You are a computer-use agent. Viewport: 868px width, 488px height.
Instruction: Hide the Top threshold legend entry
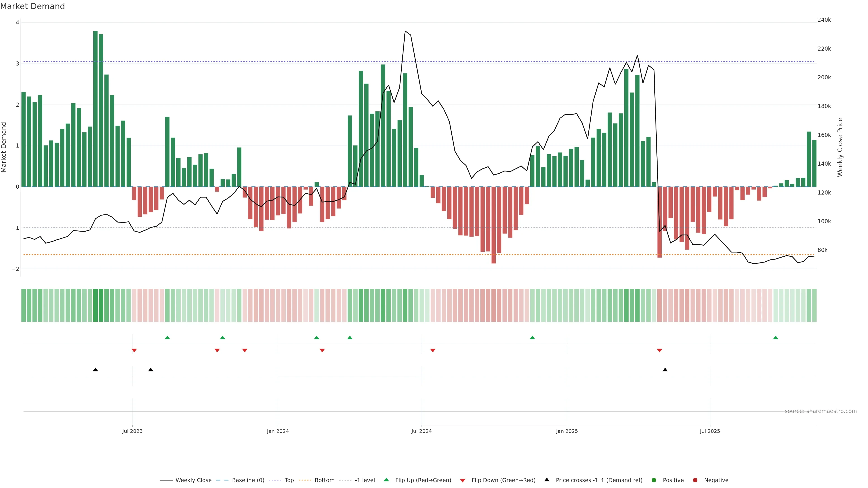(x=289, y=480)
